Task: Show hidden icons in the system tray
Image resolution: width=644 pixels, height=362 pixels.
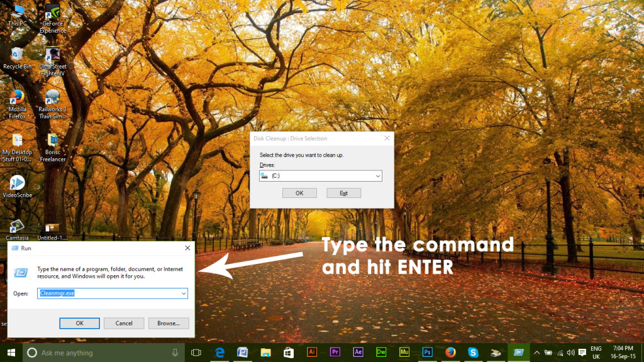Action: (537, 352)
